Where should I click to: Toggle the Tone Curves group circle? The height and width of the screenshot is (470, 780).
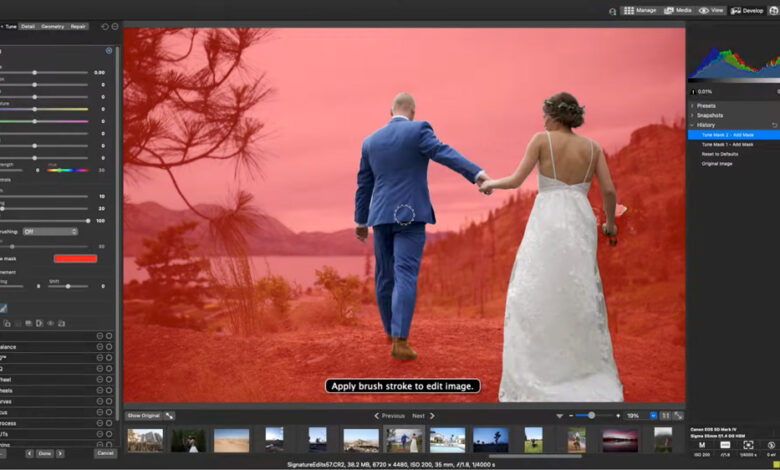point(109,401)
